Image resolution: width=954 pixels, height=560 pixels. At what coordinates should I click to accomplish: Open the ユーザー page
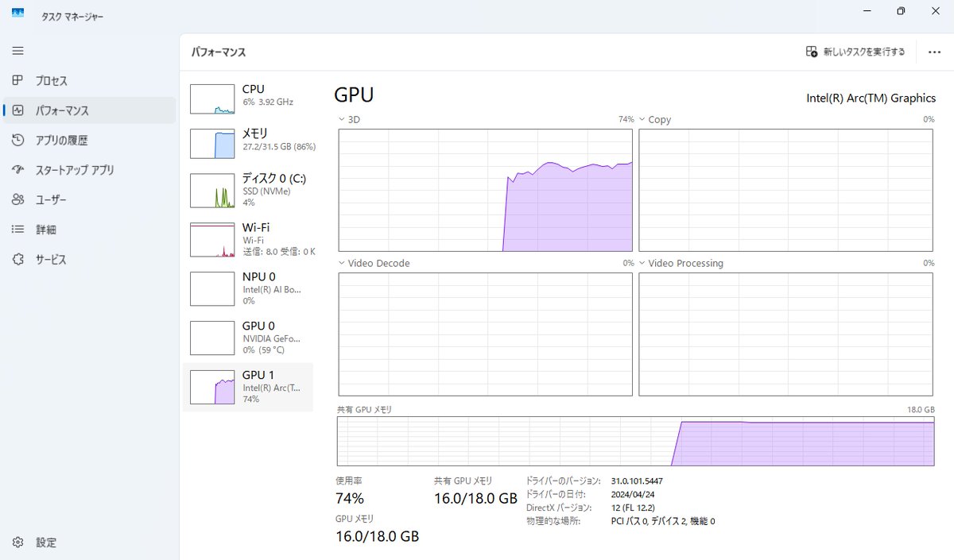click(89, 200)
